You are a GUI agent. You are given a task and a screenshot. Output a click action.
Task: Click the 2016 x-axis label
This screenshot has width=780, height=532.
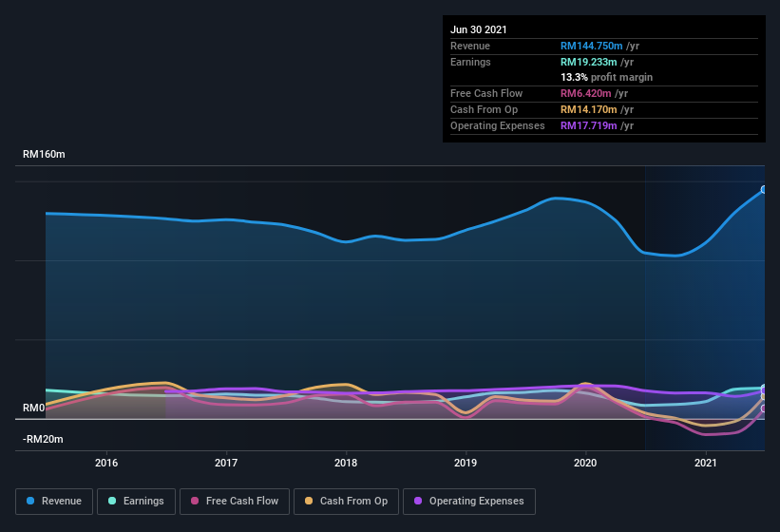tap(106, 463)
